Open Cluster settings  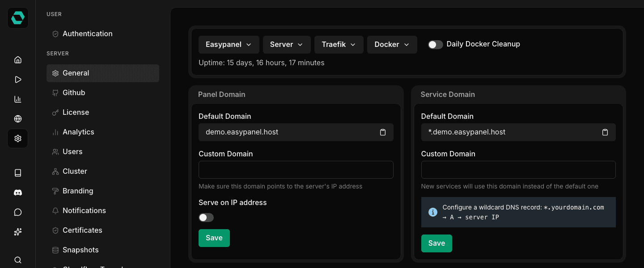(x=103, y=172)
